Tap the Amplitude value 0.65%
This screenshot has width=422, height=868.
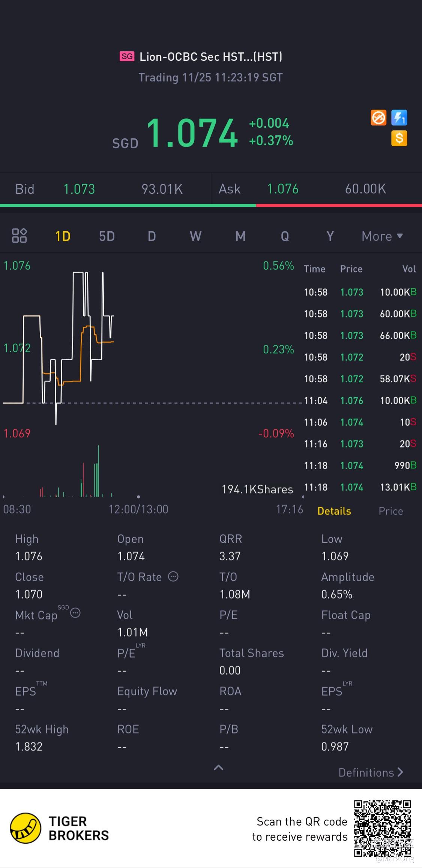point(337,594)
